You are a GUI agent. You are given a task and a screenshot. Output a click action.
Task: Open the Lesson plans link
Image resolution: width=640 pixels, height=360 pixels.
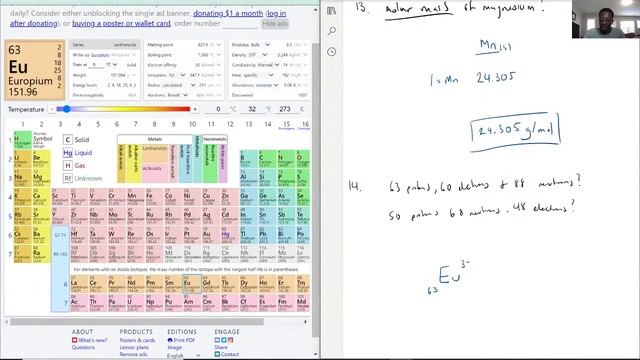coord(134,347)
